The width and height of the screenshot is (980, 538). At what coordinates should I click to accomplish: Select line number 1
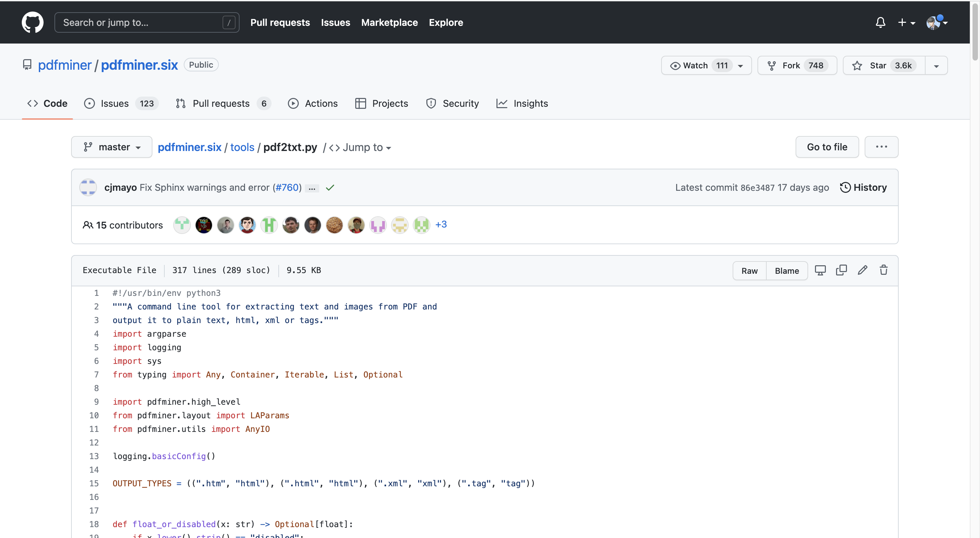pyautogui.click(x=96, y=293)
